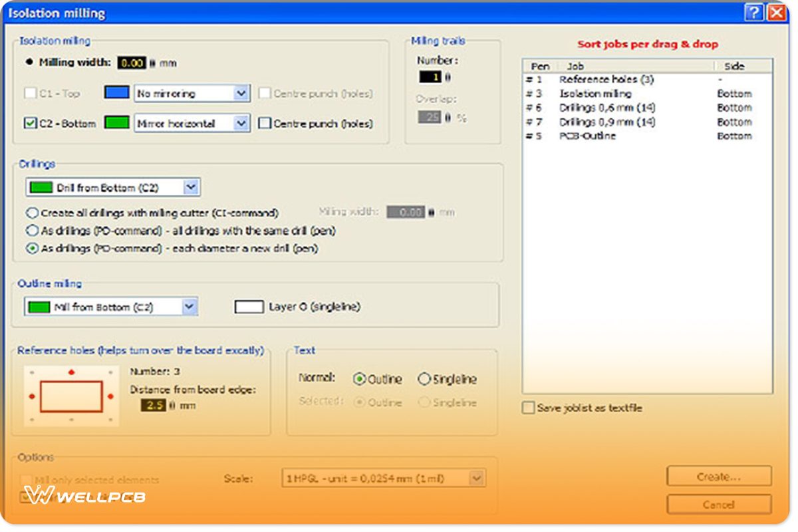Choose Singleline for Normal text

click(424, 379)
